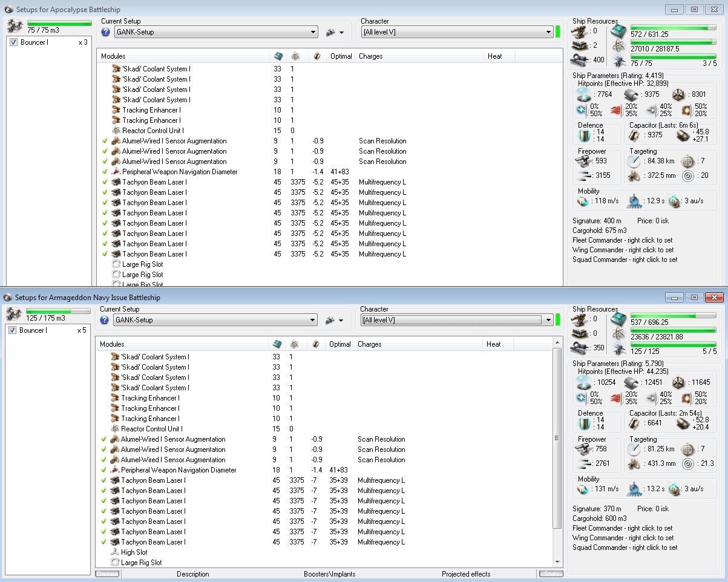Click the speed icon showing 118 m/s
This screenshot has height=582, width=728.
click(x=584, y=201)
